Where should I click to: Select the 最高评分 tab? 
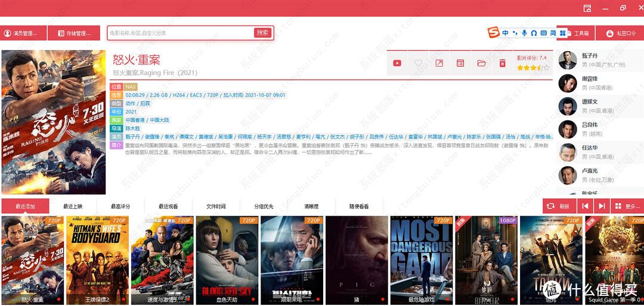point(120,207)
